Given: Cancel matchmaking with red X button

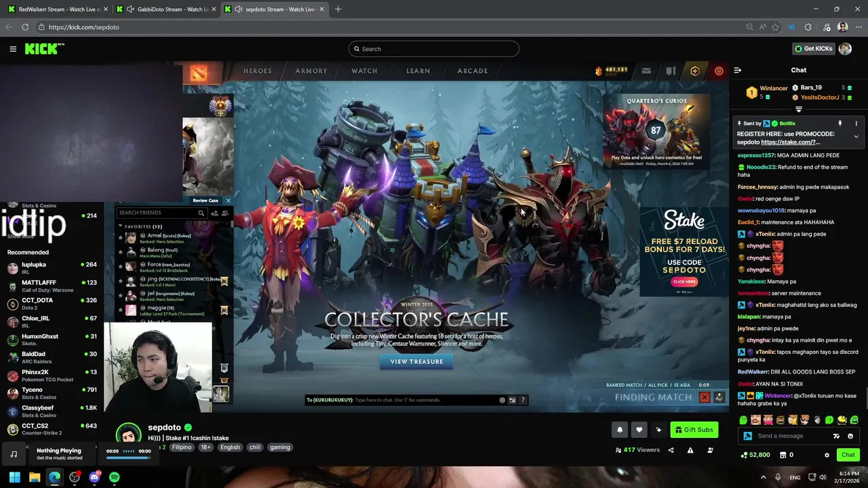Looking at the screenshot, I should [704, 397].
